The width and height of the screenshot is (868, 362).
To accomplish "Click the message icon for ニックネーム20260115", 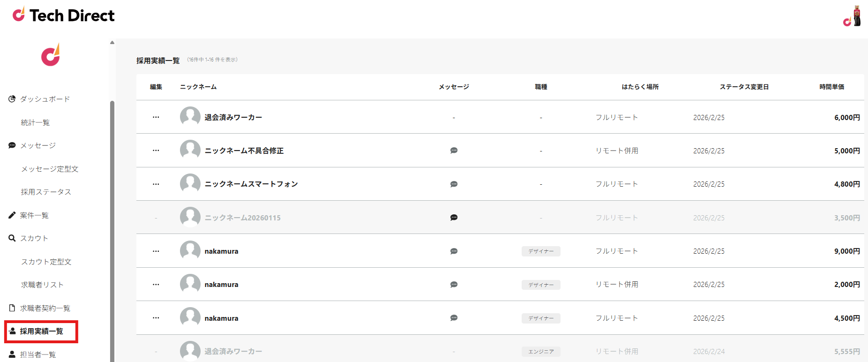I will [x=454, y=218].
